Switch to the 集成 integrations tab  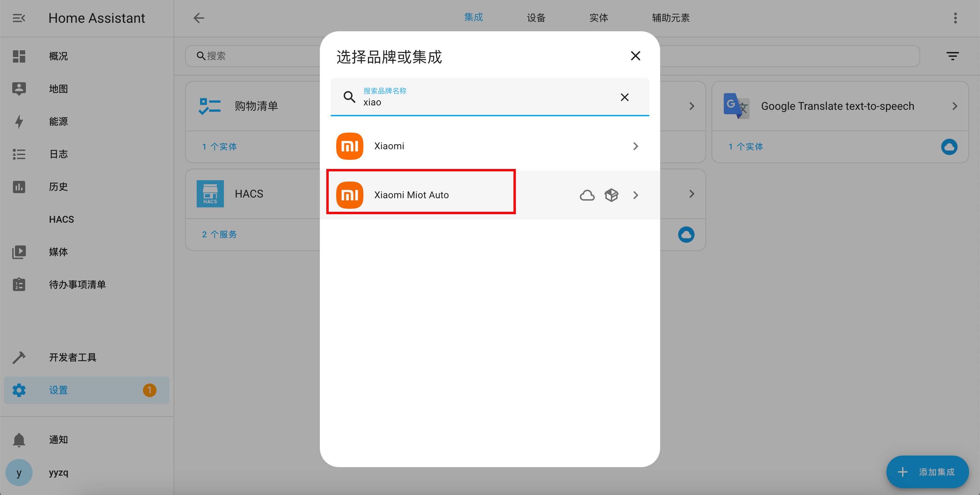(473, 17)
